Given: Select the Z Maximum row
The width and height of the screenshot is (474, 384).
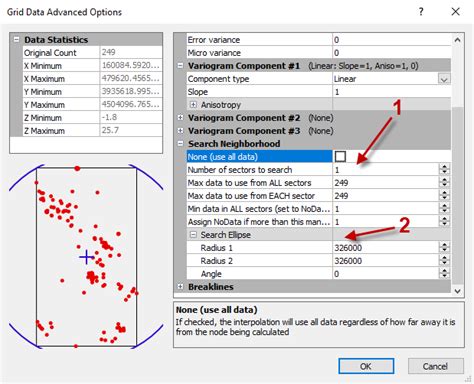Looking at the screenshot, I should (x=92, y=131).
